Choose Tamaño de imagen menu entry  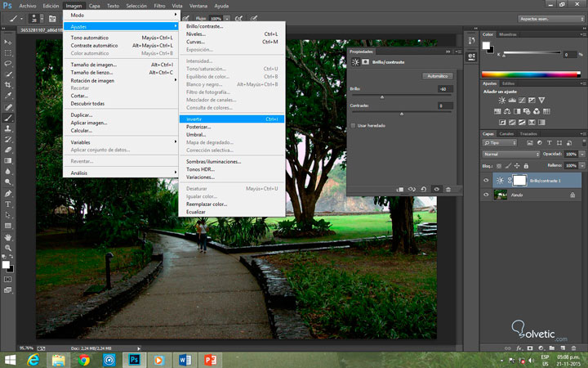click(120, 65)
